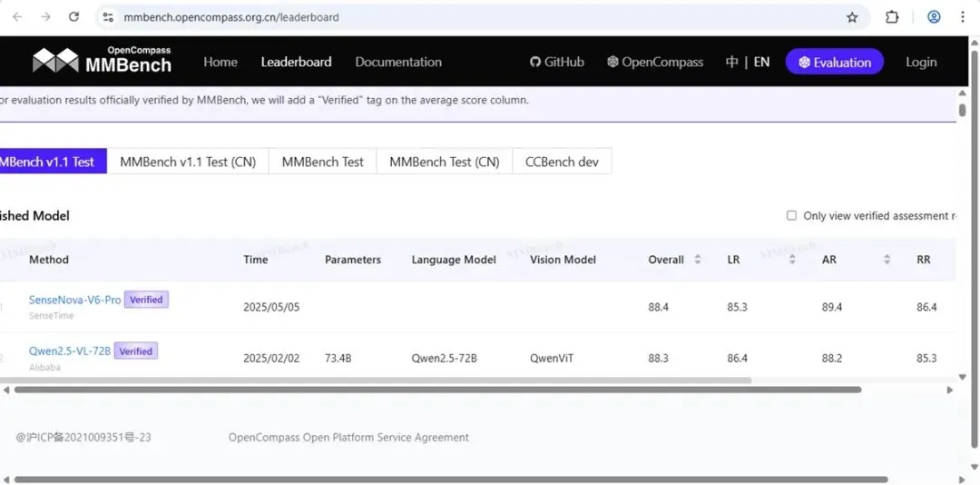Click the Vision Model column header

(563, 260)
